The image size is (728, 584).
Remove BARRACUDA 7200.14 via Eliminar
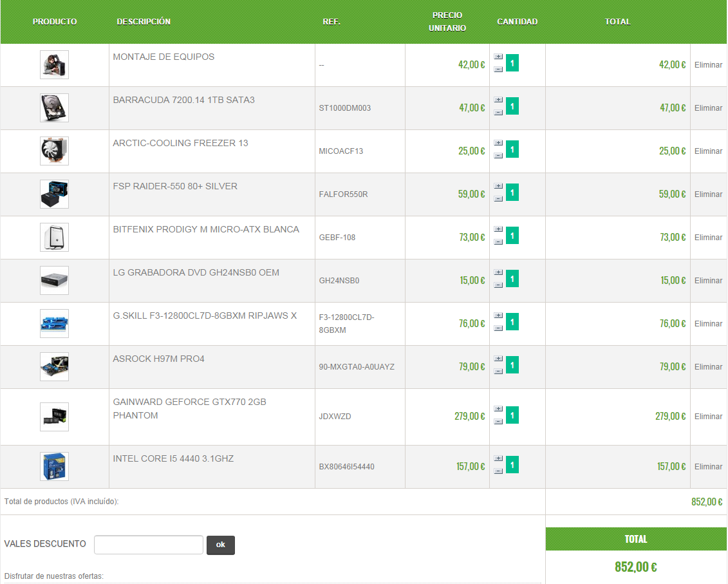(708, 108)
